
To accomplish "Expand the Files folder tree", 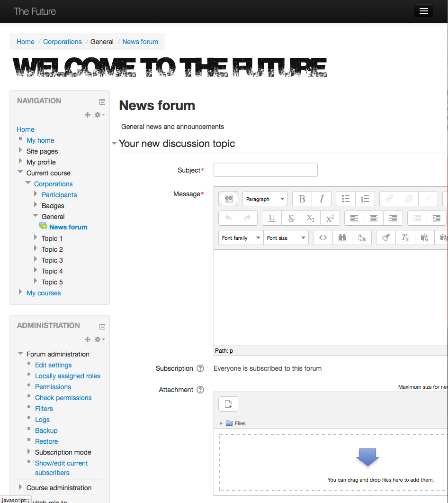I will point(221,423).
